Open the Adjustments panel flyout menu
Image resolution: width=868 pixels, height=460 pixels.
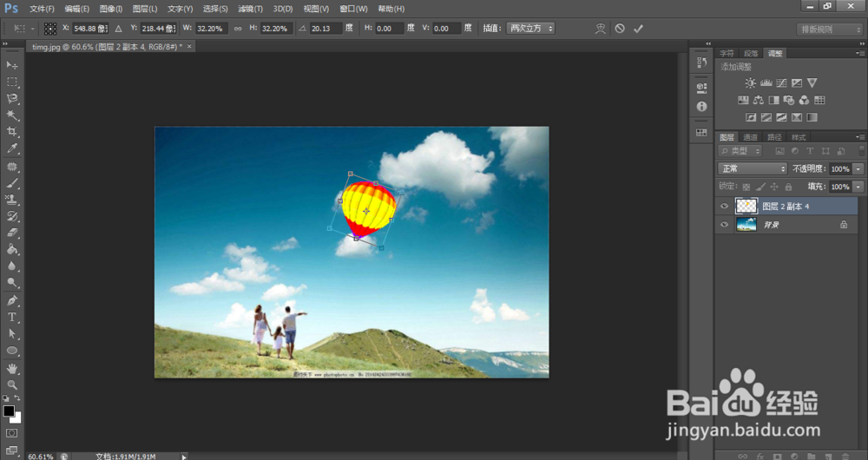coord(859,53)
